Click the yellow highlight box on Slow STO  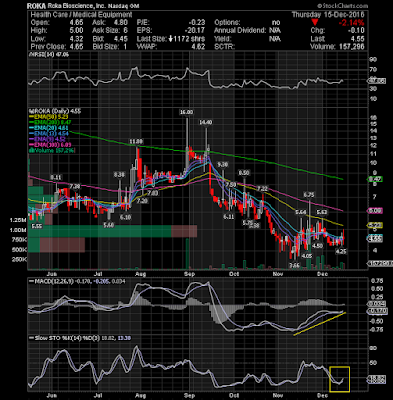click(339, 379)
